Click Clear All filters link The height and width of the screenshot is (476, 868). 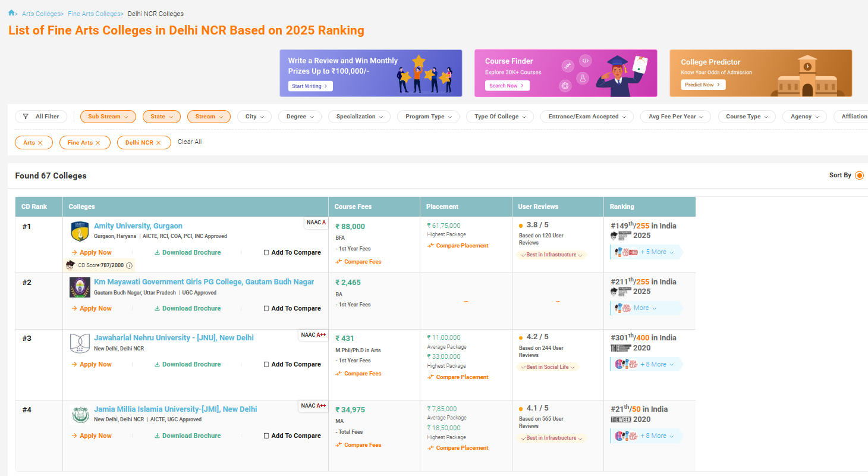[x=190, y=142]
